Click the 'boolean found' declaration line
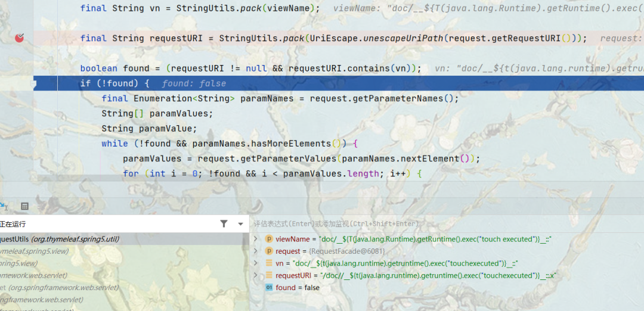This screenshot has height=311, width=644. coord(251,69)
